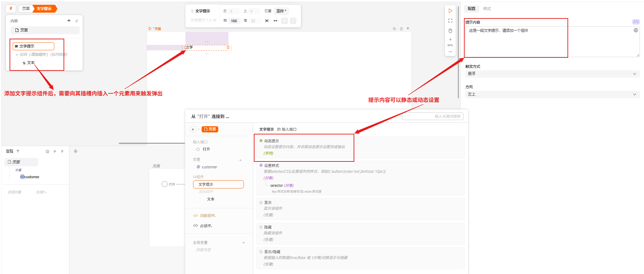644x274 pixels.
Task: Click the fullscreen canvas icon
Action: pyautogui.click(x=450, y=21)
